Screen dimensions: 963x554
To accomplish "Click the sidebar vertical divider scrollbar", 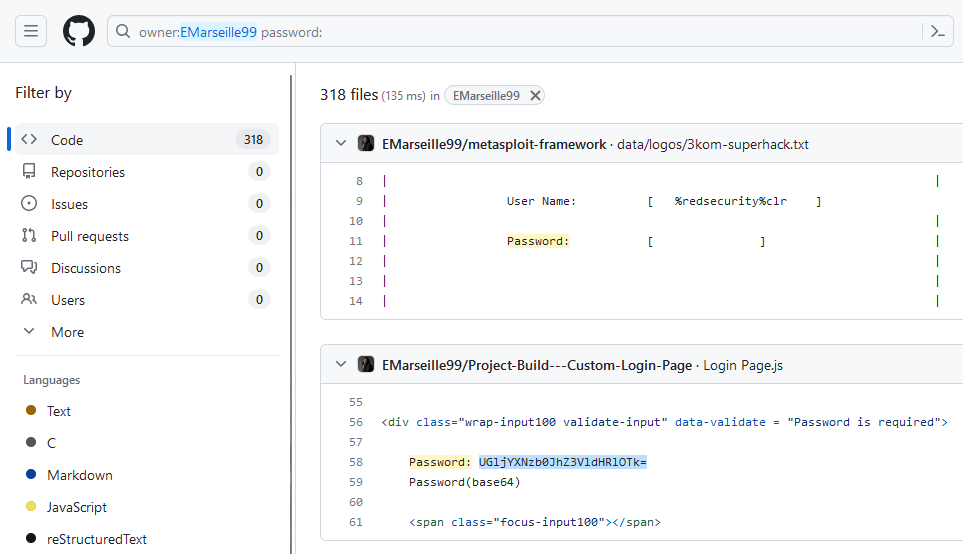I will [291, 314].
